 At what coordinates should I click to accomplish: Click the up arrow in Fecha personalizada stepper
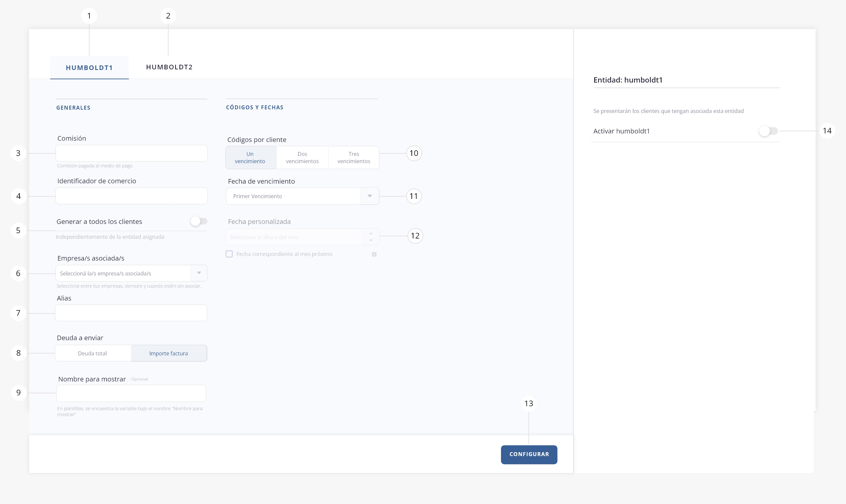coord(371,233)
